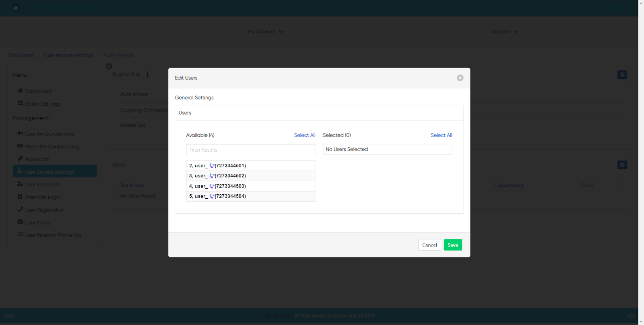The height and width of the screenshot is (325, 644).
Task: Focus the Filter Results input
Action: [x=250, y=150]
